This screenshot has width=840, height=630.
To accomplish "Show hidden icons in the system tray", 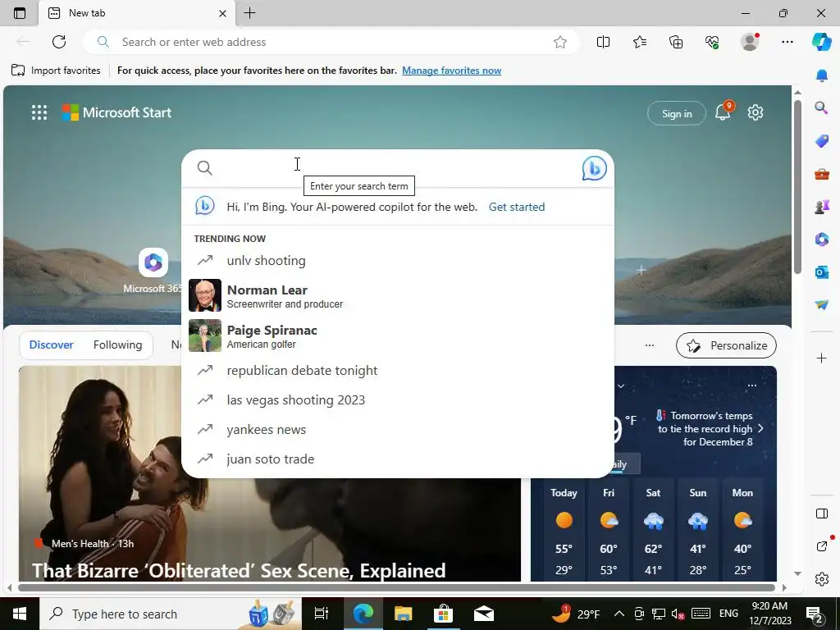I will [619, 614].
